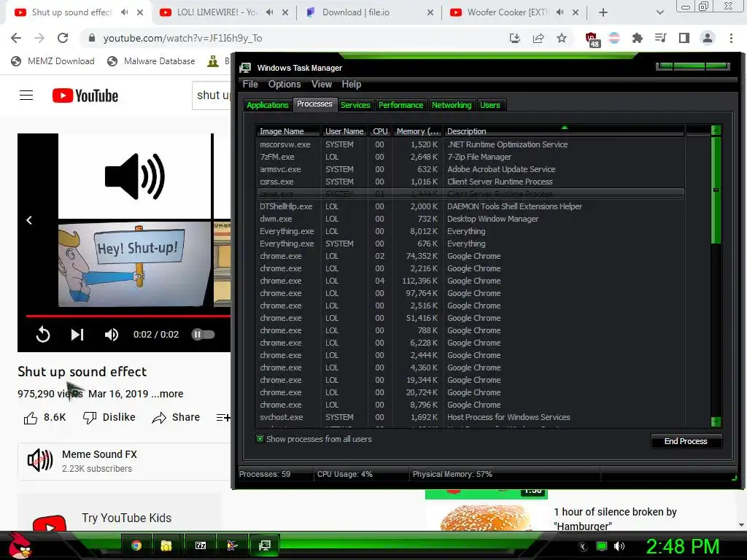The height and width of the screenshot is (560, 747).
Task: Sort processes by CPU column
Action: pos(380,131)
